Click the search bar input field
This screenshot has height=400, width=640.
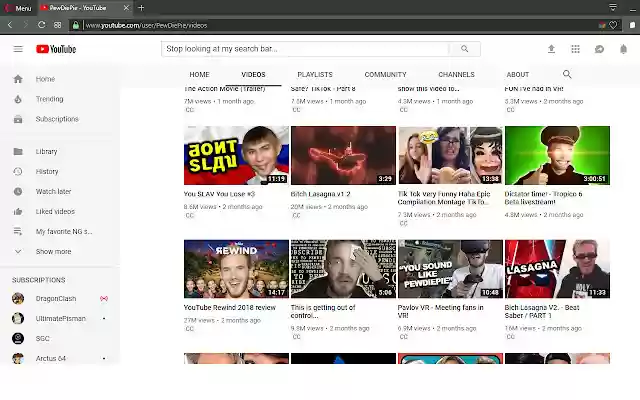point(305,49)
